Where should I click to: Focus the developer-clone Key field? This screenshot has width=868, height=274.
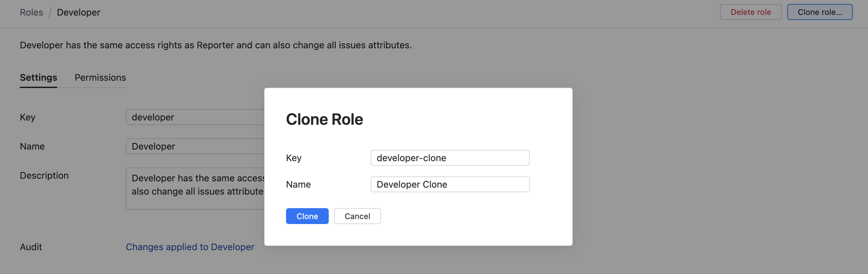point(450,158)
